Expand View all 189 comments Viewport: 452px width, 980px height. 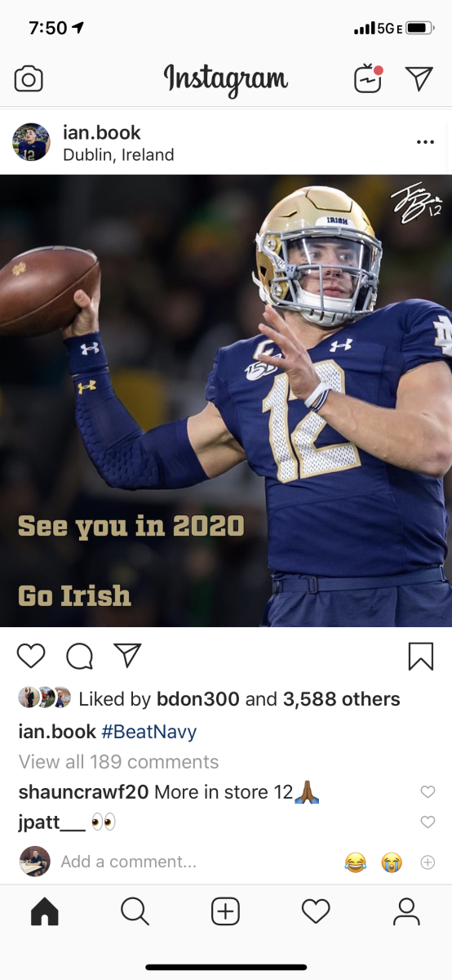click(118, 762)
